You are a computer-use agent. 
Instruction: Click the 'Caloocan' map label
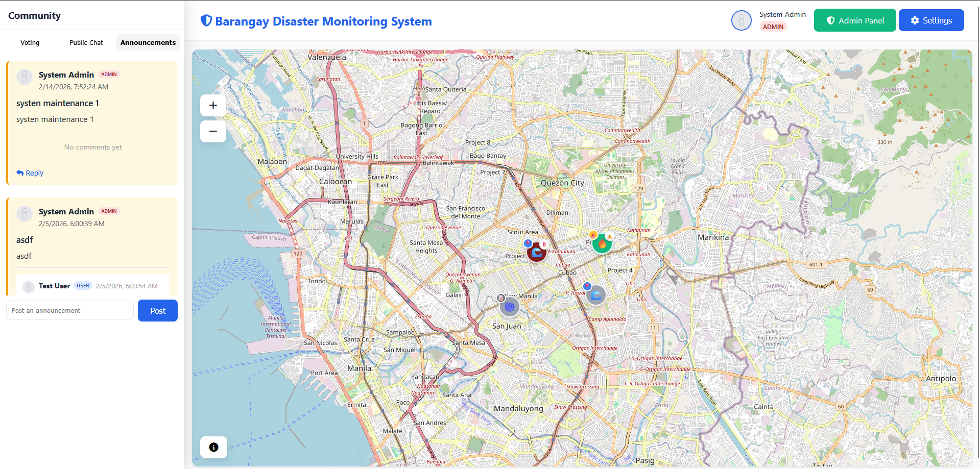coord(336,182)
